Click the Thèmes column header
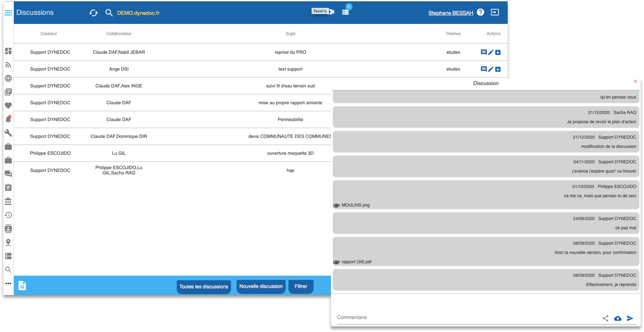Viewport: 644px width, 332px height. pyautogui.click(x=453, y=34)
